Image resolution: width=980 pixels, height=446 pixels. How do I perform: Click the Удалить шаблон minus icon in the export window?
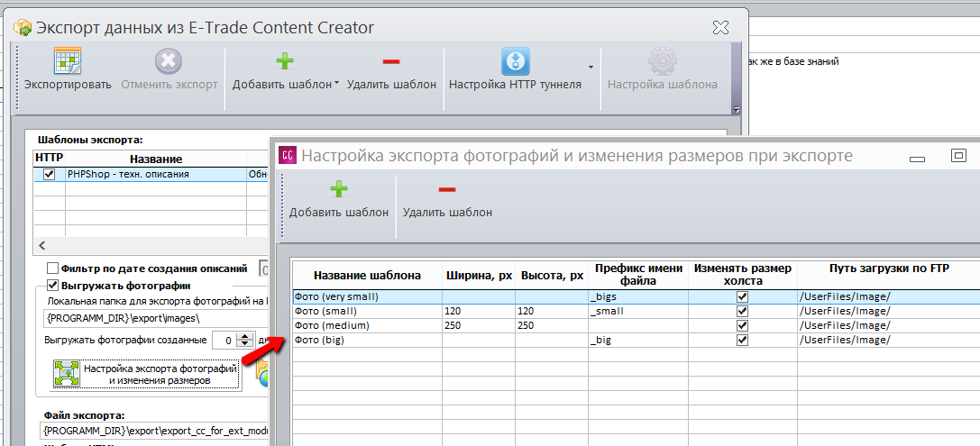tap(391, 61)
